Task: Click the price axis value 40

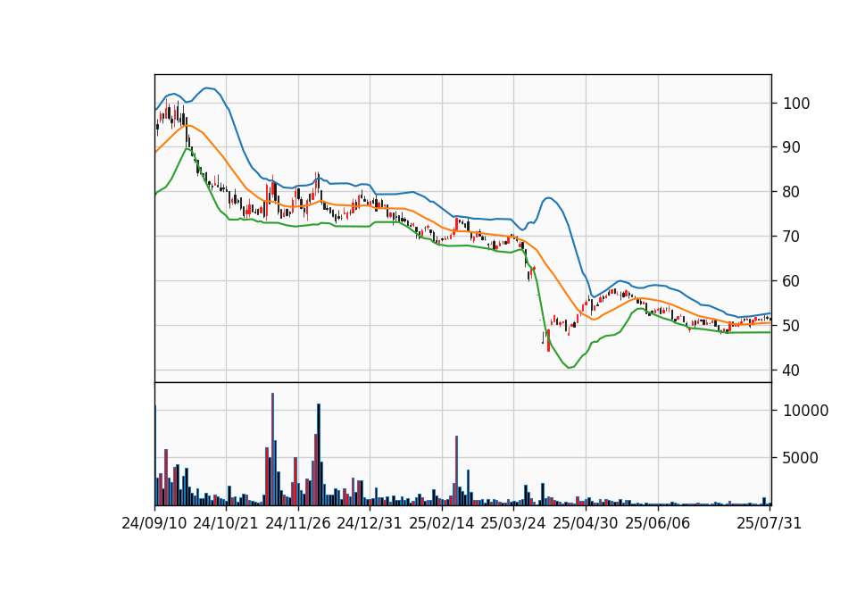Action: [792, 370]
